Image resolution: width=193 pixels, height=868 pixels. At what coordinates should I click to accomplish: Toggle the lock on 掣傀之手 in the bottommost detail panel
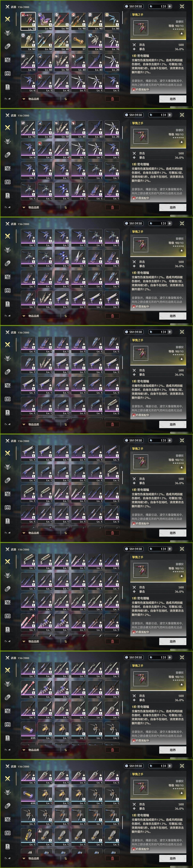182,793
